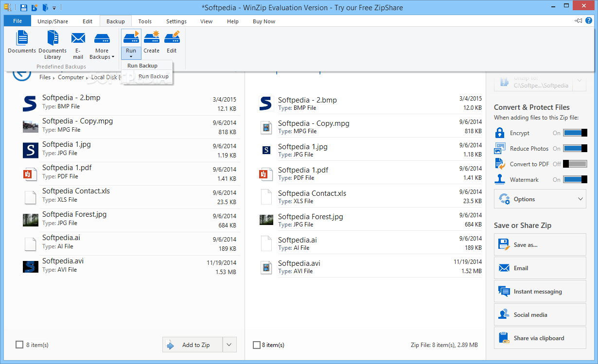This screenshot has height=364, width=598.
Task: Select Softpedia 1.pdf icon in left pane
Action: [x=30, y=173]
